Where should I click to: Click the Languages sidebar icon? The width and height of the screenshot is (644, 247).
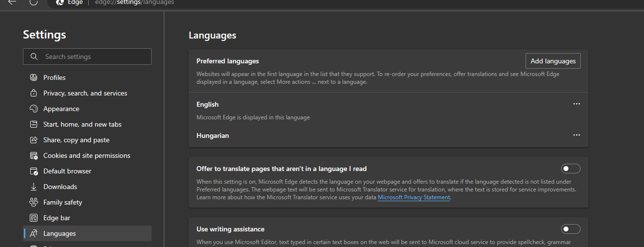pos(34,233)
